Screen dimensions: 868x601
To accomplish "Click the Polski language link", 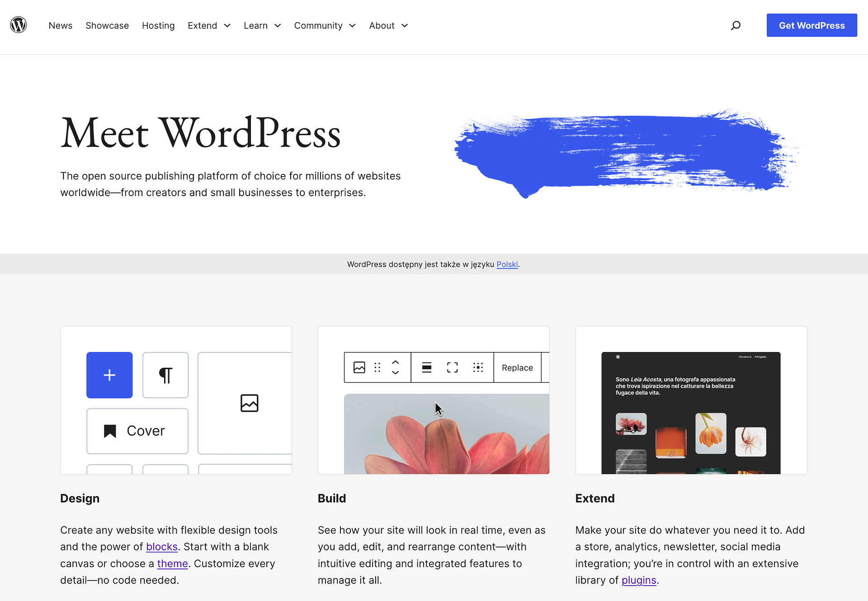I will (506, 263).
